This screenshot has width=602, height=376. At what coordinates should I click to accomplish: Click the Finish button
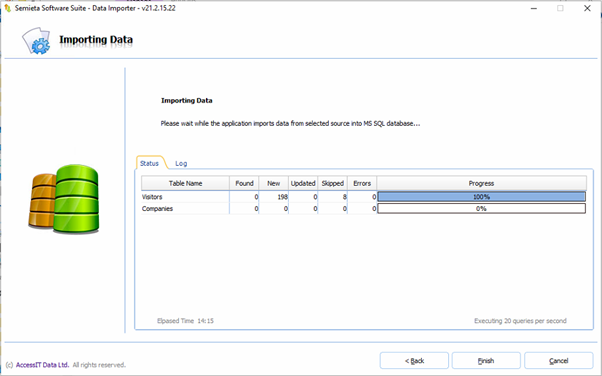point(486,361)
